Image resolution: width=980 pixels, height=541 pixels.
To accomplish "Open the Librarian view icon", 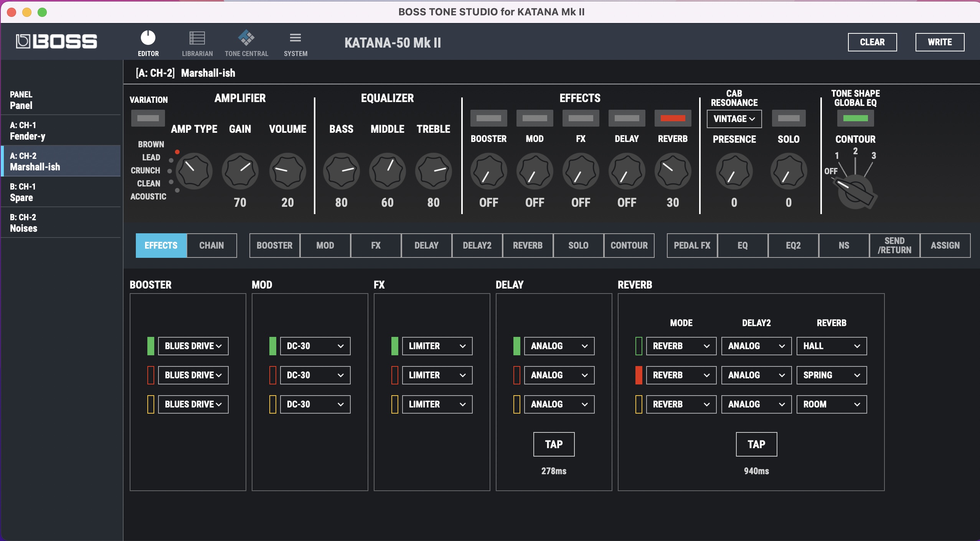I will pos(197,38).
